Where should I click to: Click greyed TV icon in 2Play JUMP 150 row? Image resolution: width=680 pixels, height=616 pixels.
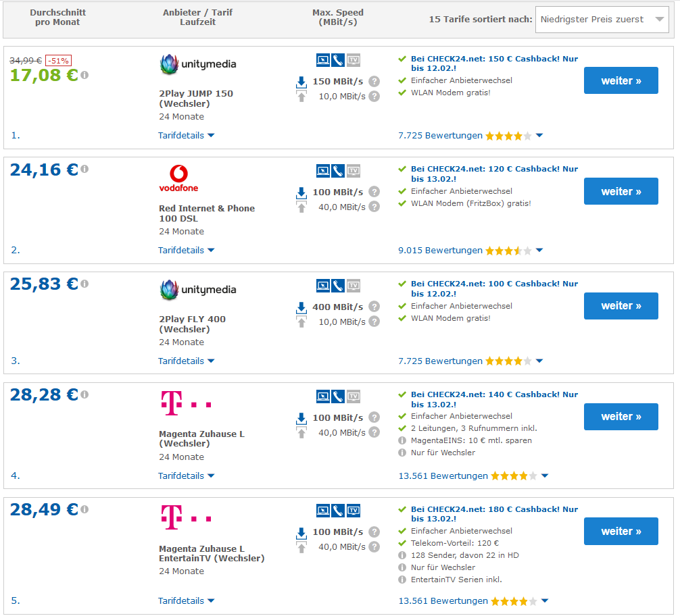(x=354, y=60)
